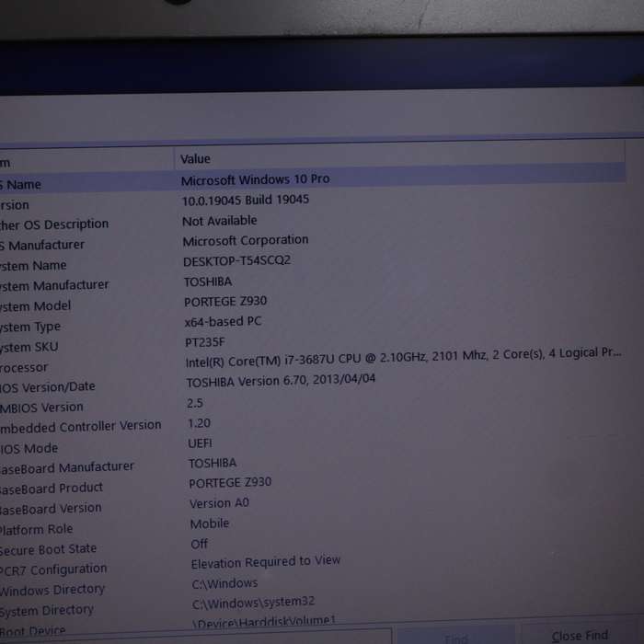This screenshot has width=644, height=644.
Task: Click the Close Find button
Action: (x=580, y=636)
